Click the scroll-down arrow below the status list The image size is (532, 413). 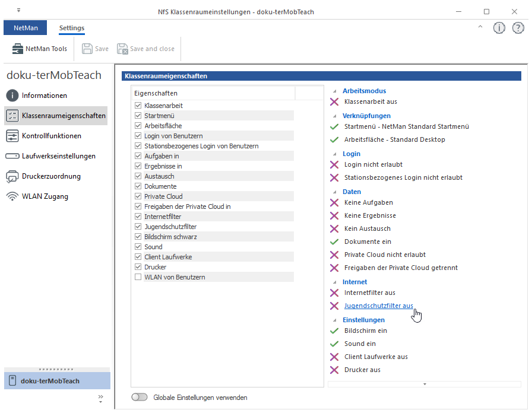[x=425, y=384]
